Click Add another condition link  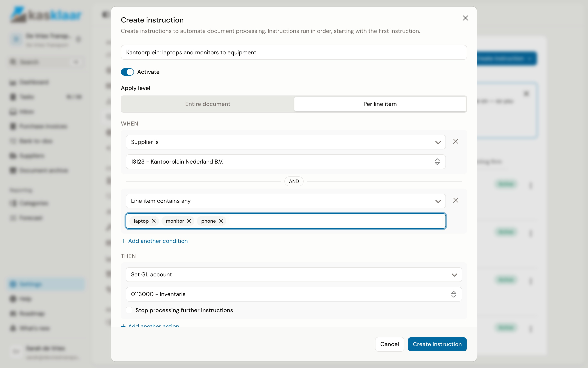[x=154, y=241]
